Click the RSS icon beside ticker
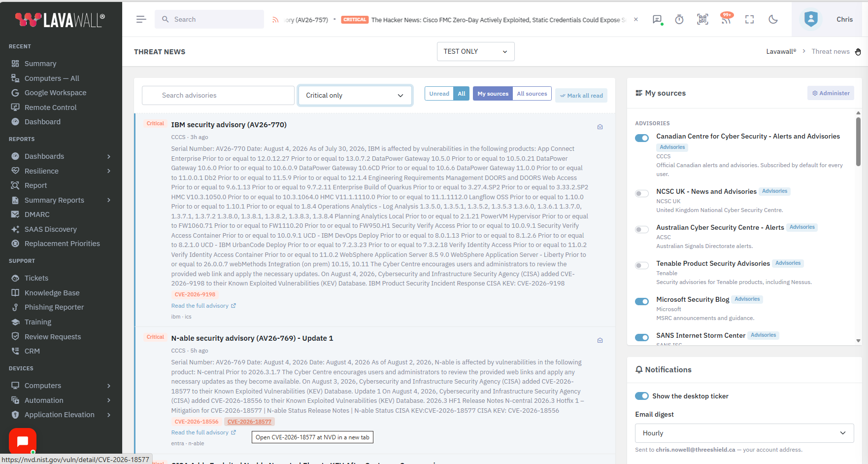 (x=275, y=20)
